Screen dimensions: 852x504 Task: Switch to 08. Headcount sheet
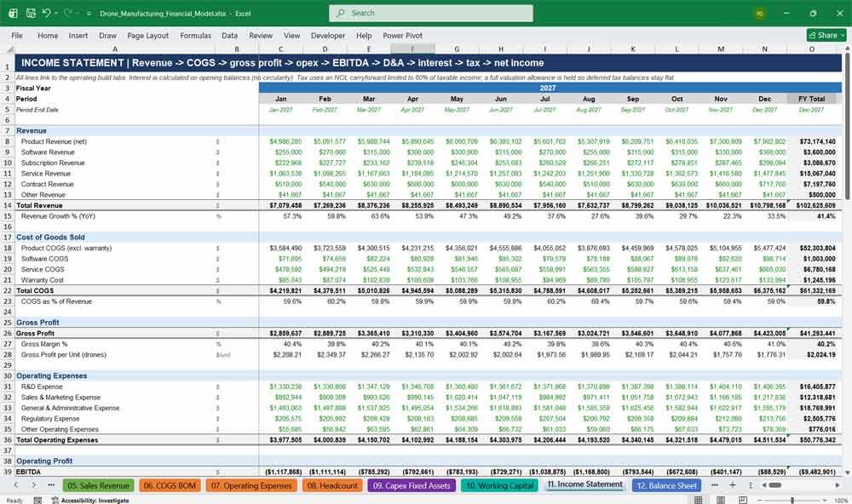332,485
